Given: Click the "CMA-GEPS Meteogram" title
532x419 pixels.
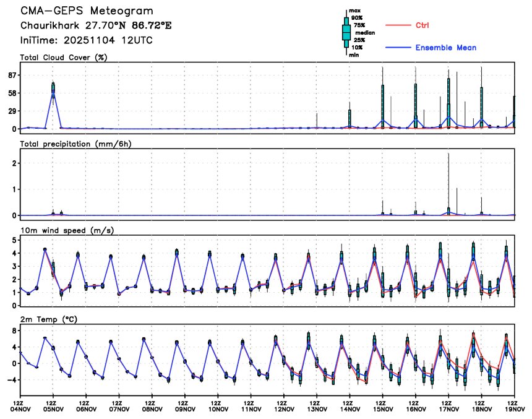Looking at the screenshot, I should [x=87, y=11].
